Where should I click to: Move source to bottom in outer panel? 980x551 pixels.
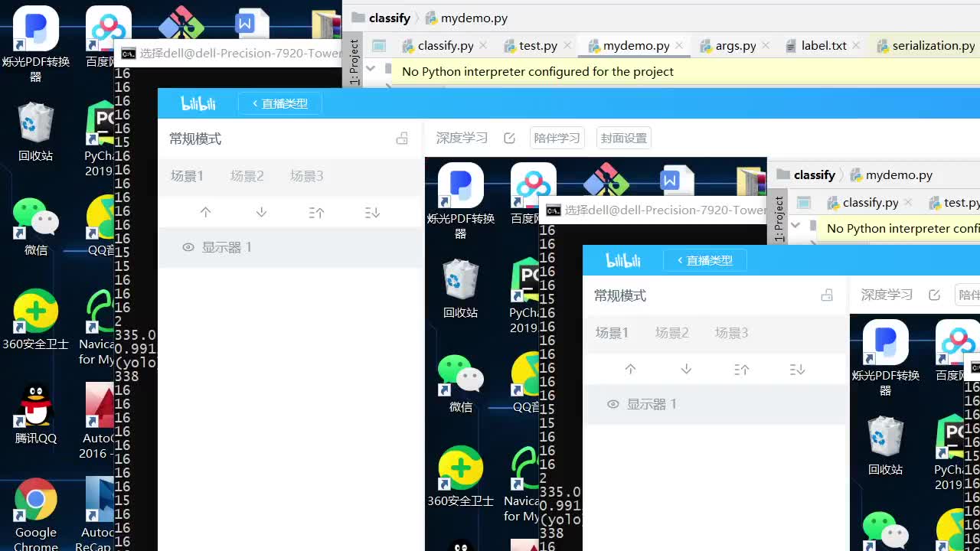(372, 213)
